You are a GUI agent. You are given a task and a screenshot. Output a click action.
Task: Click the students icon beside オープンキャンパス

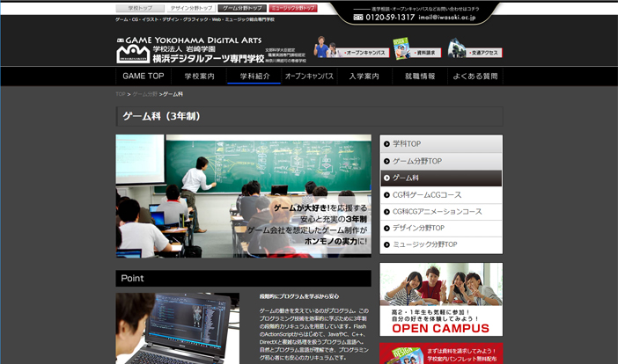pyautogui.click(x=323, y=47)
